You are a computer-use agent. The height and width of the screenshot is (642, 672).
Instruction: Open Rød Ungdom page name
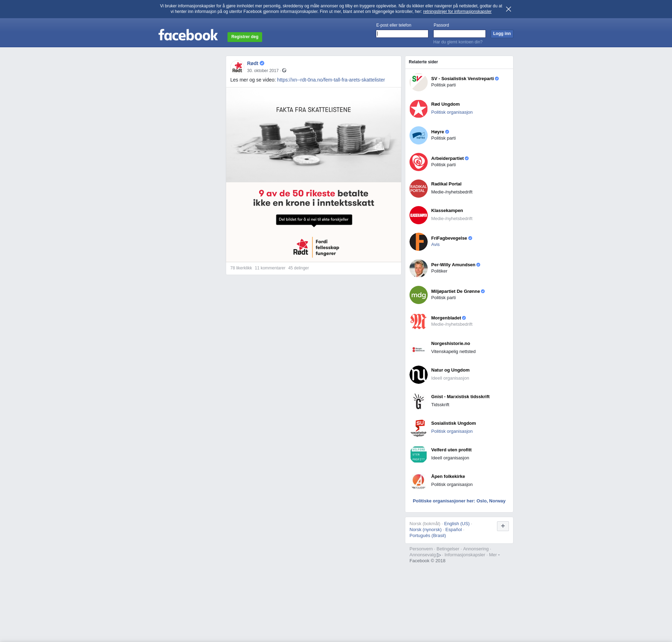coord(445,104)
